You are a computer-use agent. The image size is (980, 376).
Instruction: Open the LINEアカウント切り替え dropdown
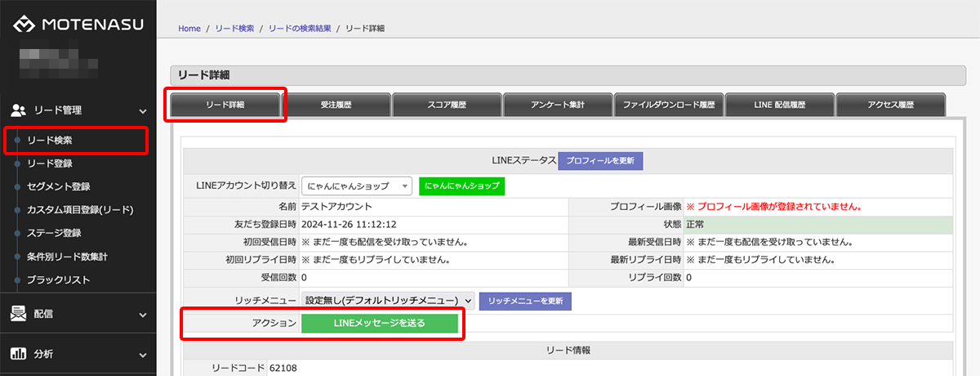(357, 186)
